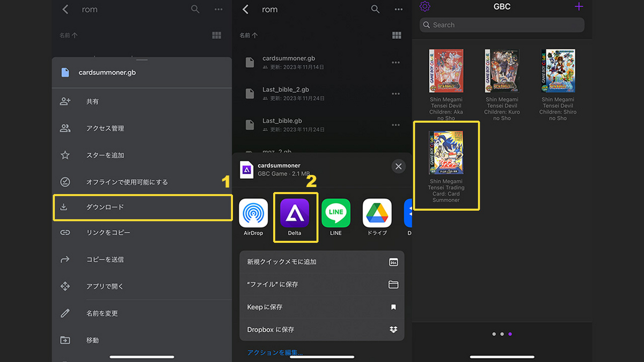
Task: Sort by 名前 in left panel
Action: (68, 35)
